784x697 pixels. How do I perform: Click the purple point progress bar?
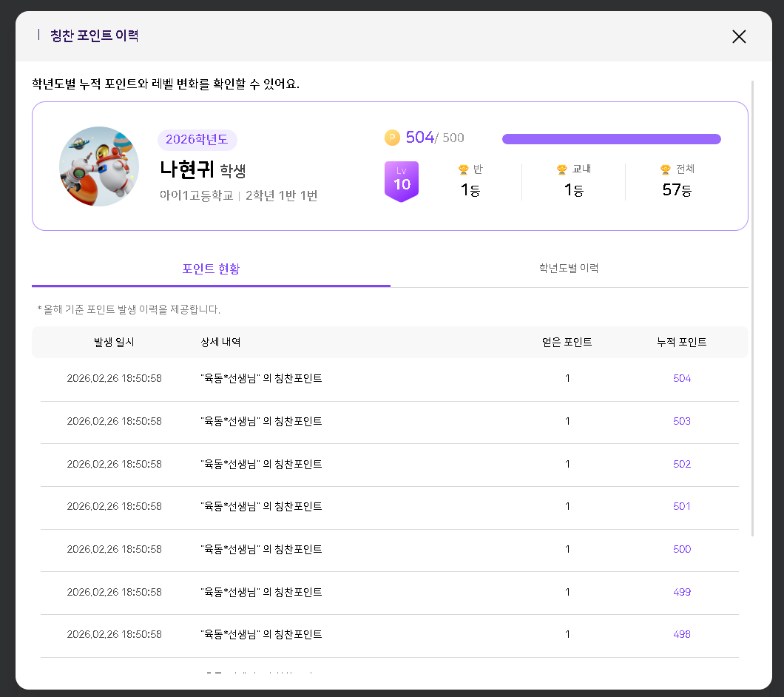(611, 139)
